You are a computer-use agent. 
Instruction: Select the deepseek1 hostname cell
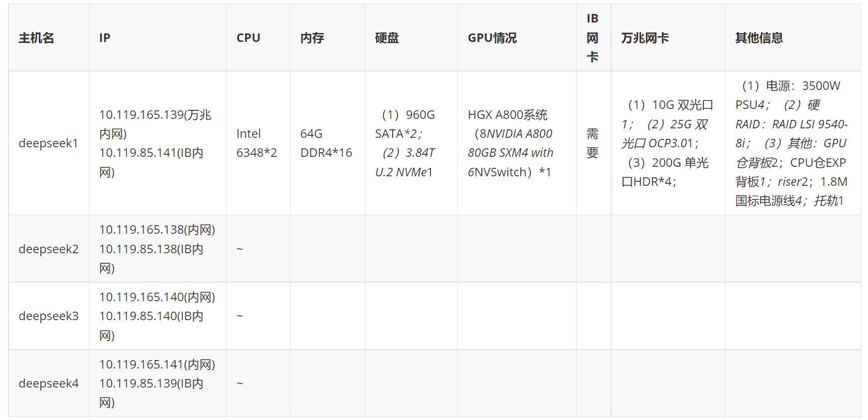coord(48,143)
